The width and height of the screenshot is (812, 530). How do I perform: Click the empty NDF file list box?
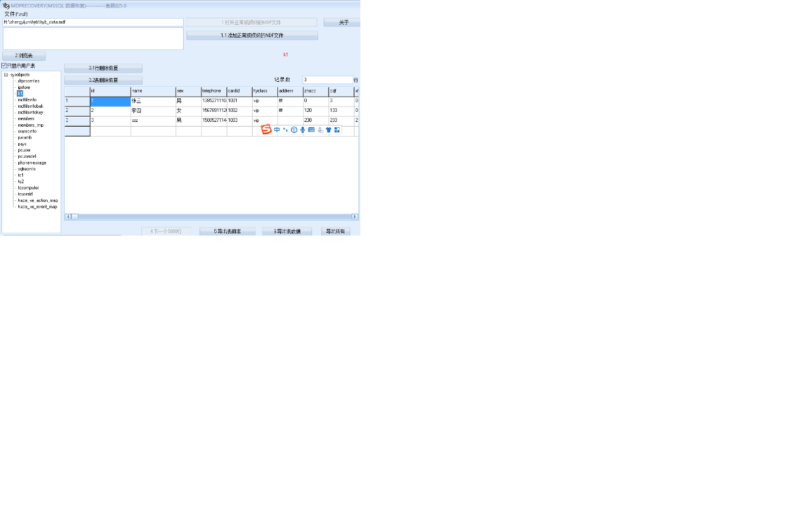[93, 38]
